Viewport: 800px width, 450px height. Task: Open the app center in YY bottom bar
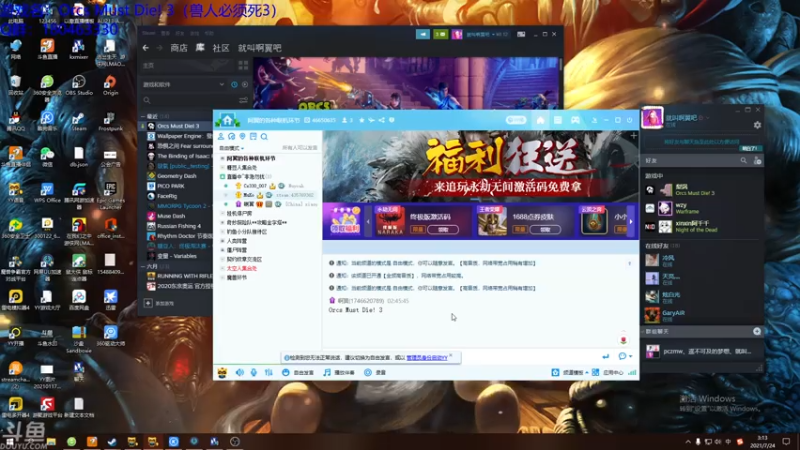608,372
